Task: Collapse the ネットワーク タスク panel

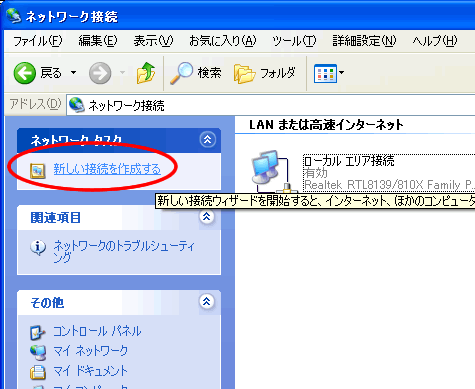Action: 207,139
